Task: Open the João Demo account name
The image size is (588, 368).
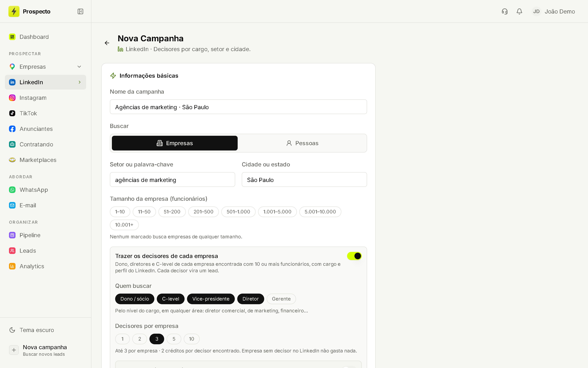Action: click(x=560, y=11)
